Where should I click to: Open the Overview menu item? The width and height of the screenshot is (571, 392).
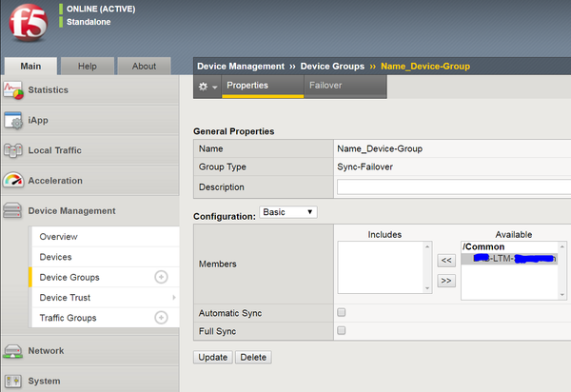coord(59,236)
